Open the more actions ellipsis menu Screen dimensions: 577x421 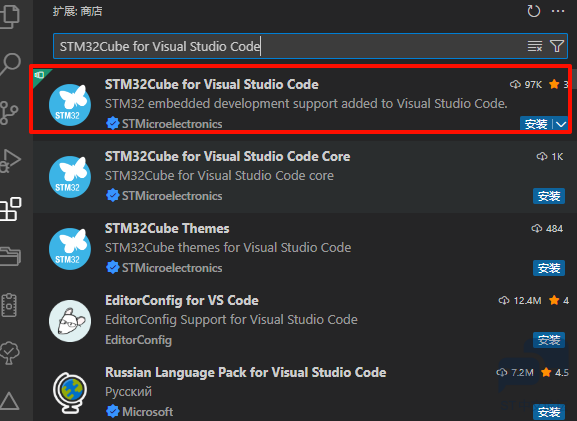(x=558, y=11)
